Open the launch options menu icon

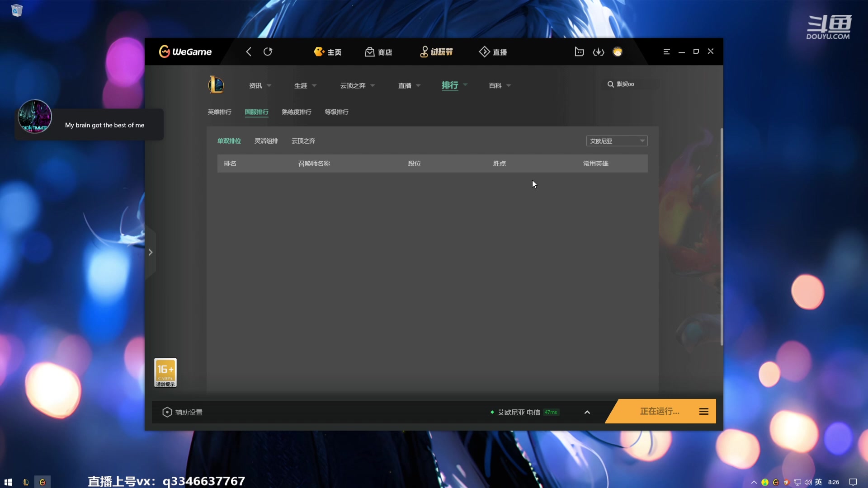tap(704, 411)
